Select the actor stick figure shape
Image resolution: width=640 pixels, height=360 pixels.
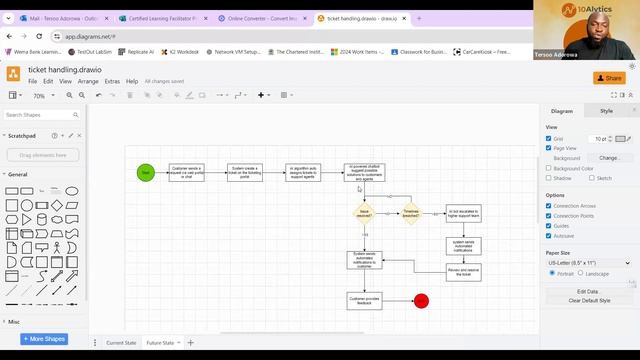pyautogui.click(x=57, y=248)
